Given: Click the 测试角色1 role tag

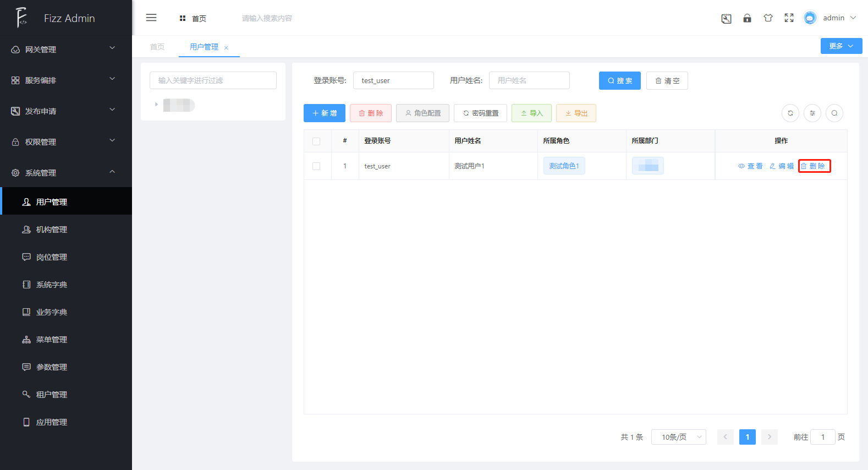Looking at the screenshot, I should (x=564, y=166).
